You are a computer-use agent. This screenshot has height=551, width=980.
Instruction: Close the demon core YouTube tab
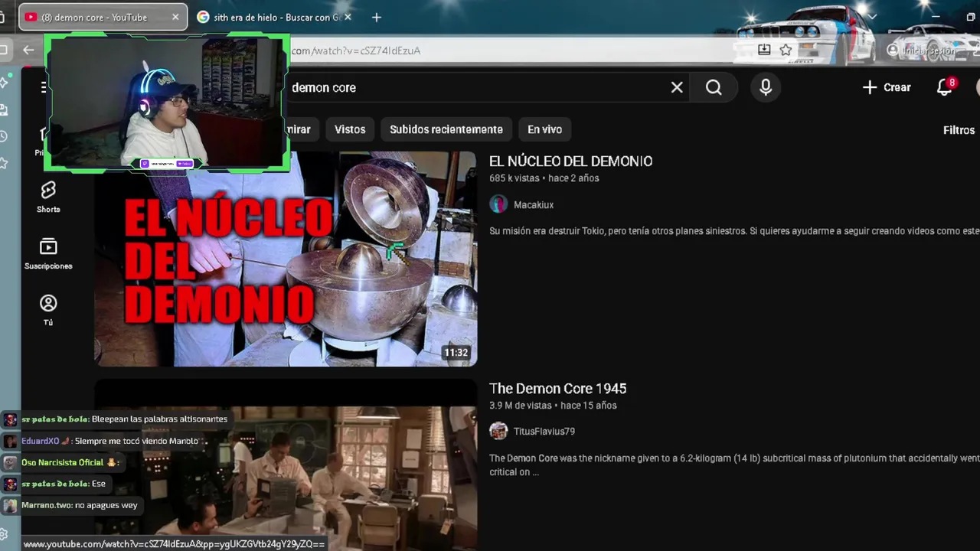pos(175,17)
